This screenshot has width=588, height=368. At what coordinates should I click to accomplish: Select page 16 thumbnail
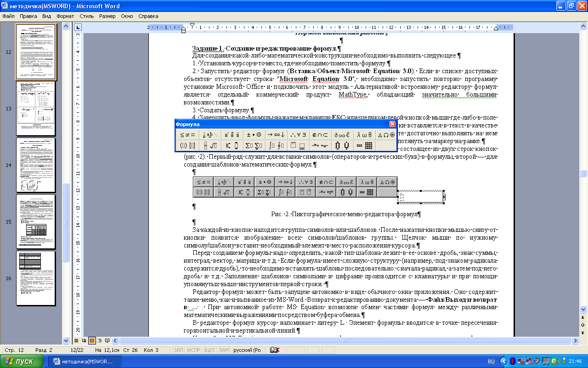click(x=36, y=278)
